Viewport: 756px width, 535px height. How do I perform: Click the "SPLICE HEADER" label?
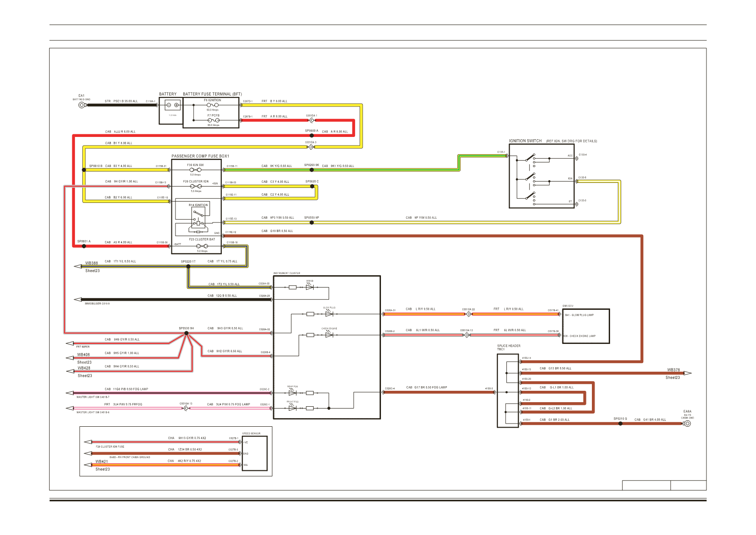pos(509,346)
